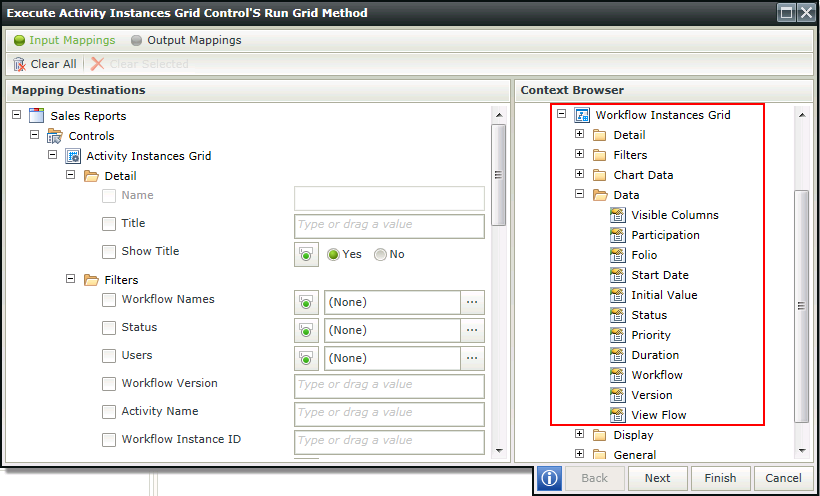Click the Duration property icon
820x496 pixels.
click(x=618, y=355)
